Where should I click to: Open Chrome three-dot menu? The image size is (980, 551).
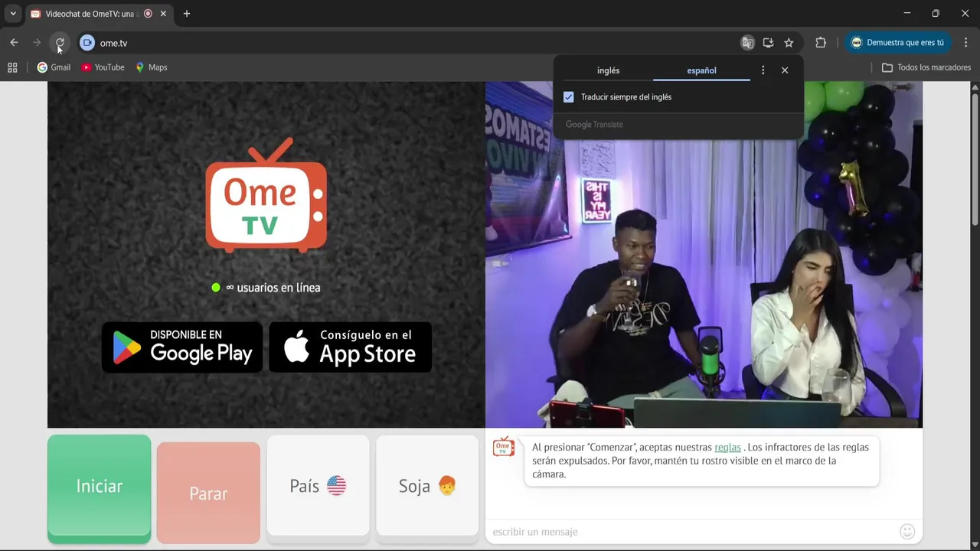pyautogui.click(x=966, y=43)
